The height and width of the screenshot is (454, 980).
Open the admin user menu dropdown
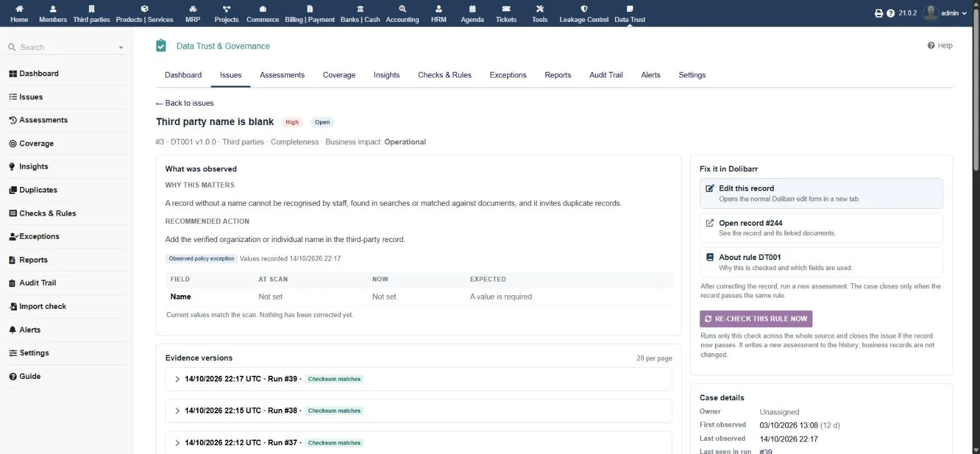(944, 13)
